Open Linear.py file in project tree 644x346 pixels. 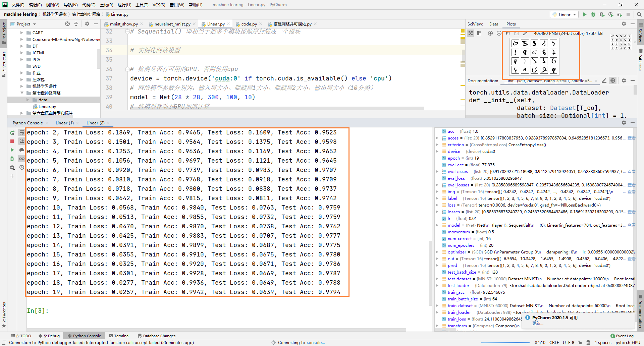tap(47, 106)
